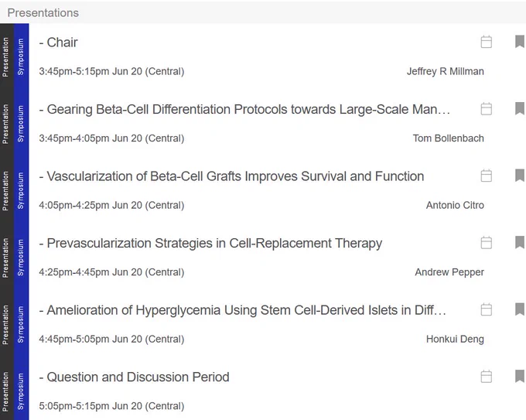Toggle bookmark for Vascularization of Beta-Cell Grafts

(x=520, y=175)
